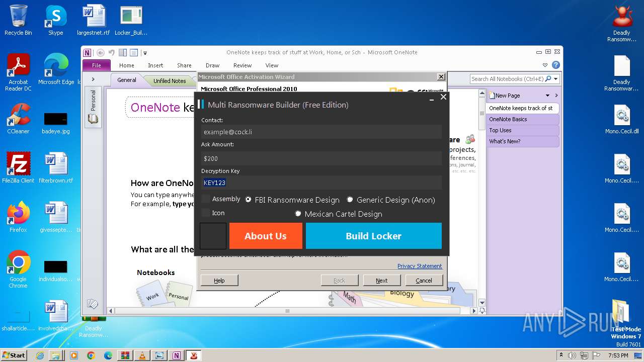Switch to OneNote via taskbar button
644x362 pixels.
(x=177, y=355)
